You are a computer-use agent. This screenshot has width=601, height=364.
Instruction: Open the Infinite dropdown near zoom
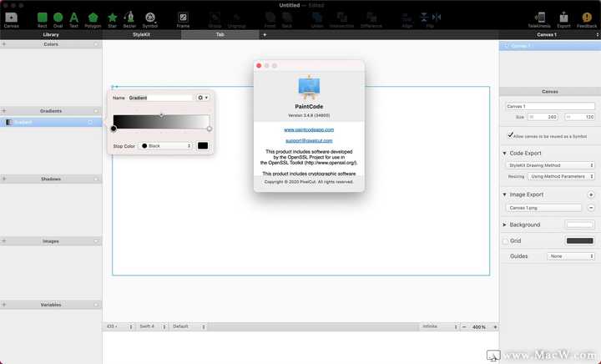(439, 326)
